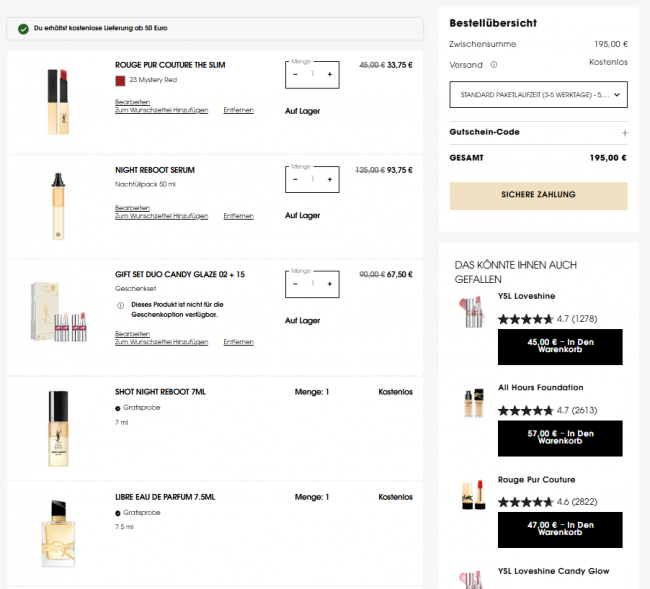Viewport: 650px width, 589px height.
Task: Click the Versand info icon
Action: tap(494, 65)
